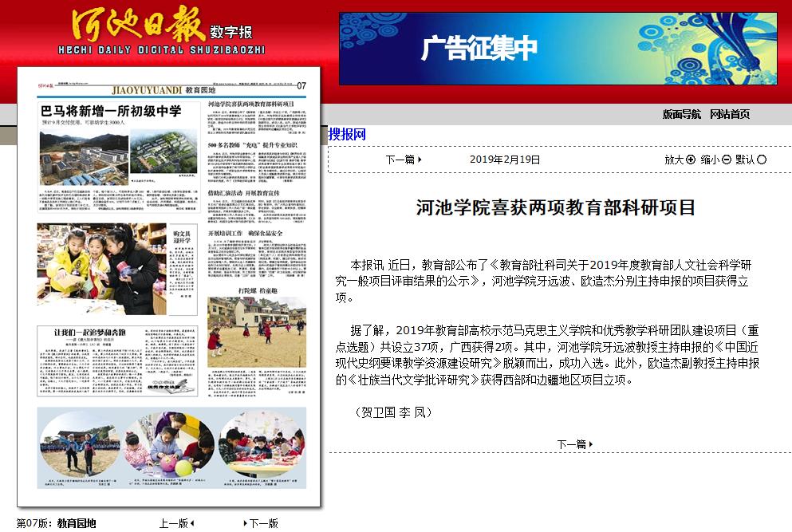This screenshot has height=532, width=792.
Task: Click right arrow before 下一版
Action: (246, 523)
